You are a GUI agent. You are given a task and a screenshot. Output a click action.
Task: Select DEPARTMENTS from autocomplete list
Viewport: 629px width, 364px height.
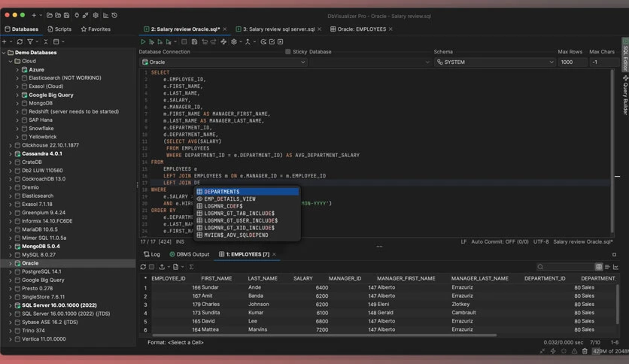click(x=247, y=192)
